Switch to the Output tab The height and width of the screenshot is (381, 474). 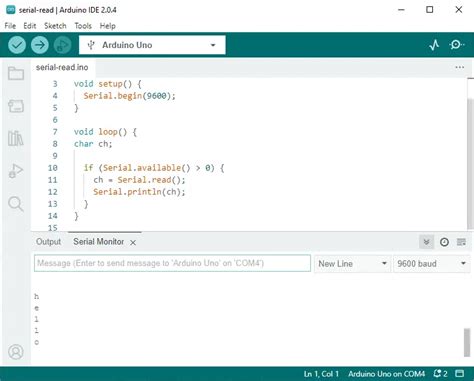[48, 242]
